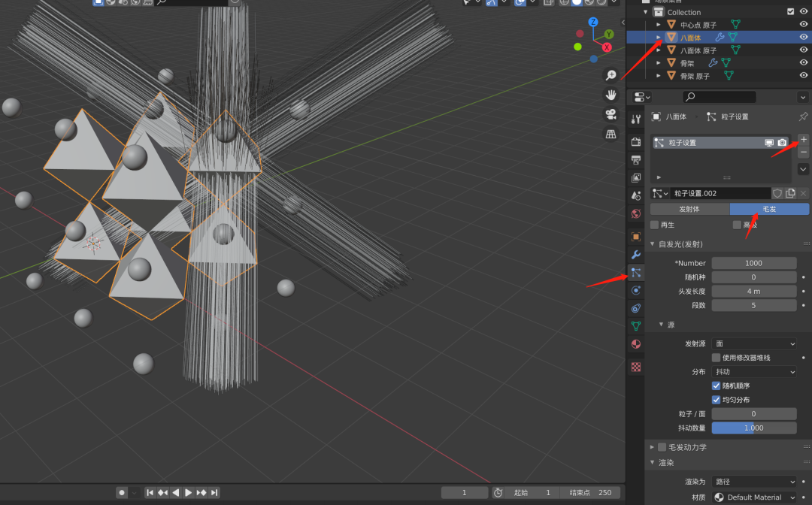Toggle Collection visibility eye

click(x=803, y=11)
